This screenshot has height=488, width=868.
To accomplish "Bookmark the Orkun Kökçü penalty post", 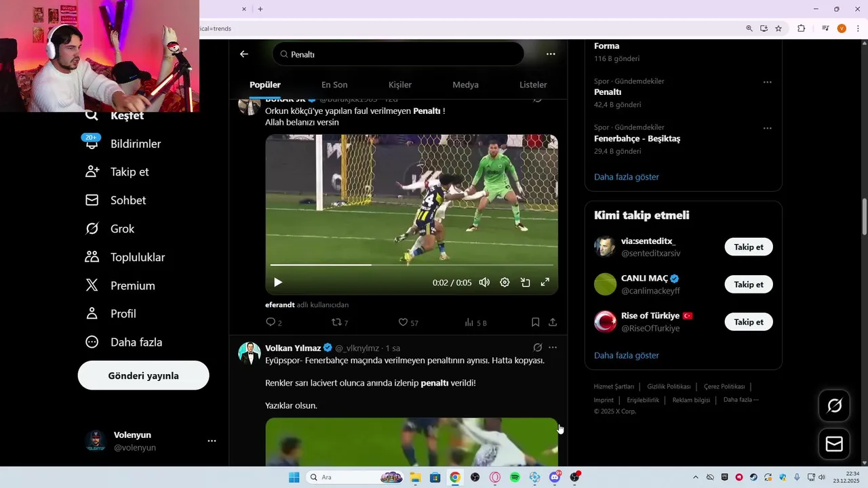I will pyautogui.click(x=535, y=323).
